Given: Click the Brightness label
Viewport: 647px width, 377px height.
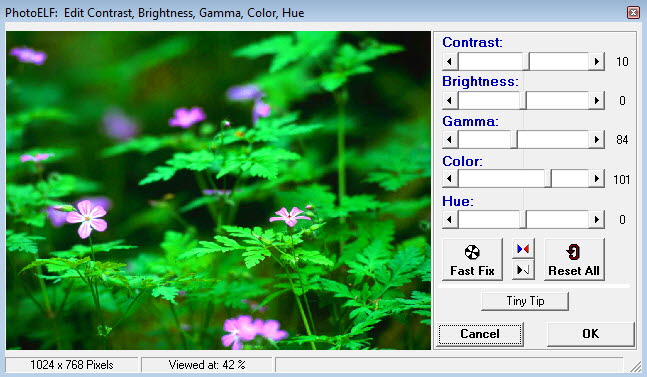Looking at the screenshot, I should pyautogui.click(x=480, y=81).
